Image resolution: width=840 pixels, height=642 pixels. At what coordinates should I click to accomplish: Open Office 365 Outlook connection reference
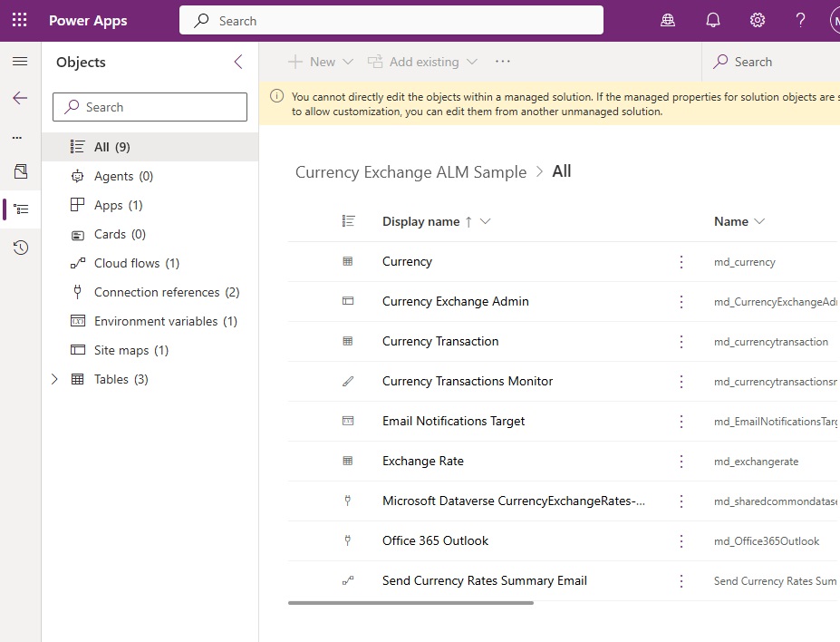click(x=436, y=540)
